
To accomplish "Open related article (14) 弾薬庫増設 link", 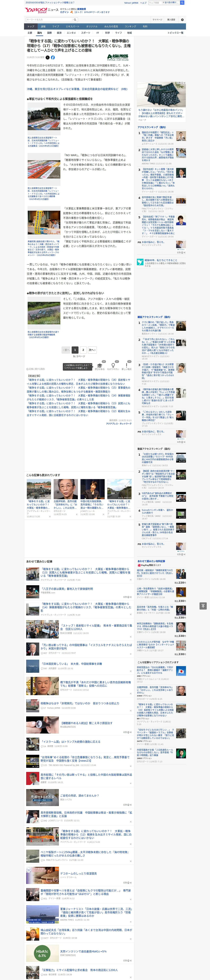I will 79,397.
